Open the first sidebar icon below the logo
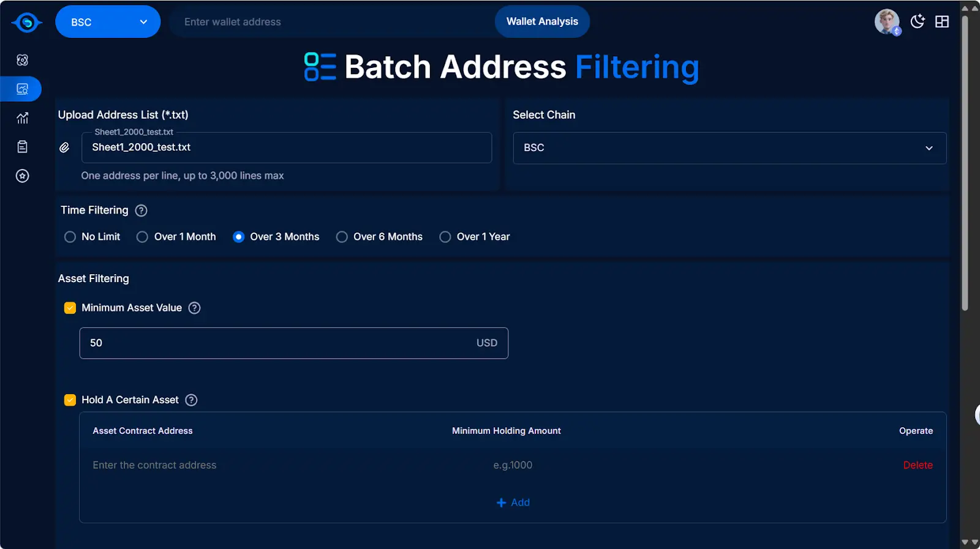The image size is (980, 549). [23, 60]
